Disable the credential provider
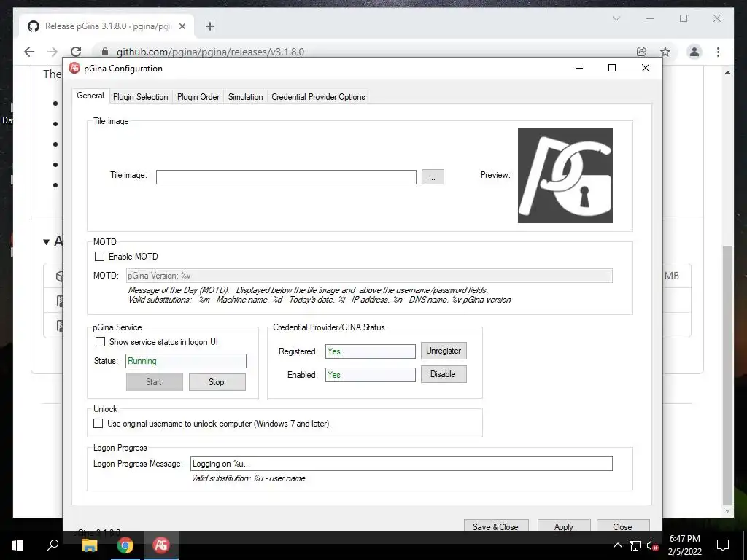 [444, 374]
